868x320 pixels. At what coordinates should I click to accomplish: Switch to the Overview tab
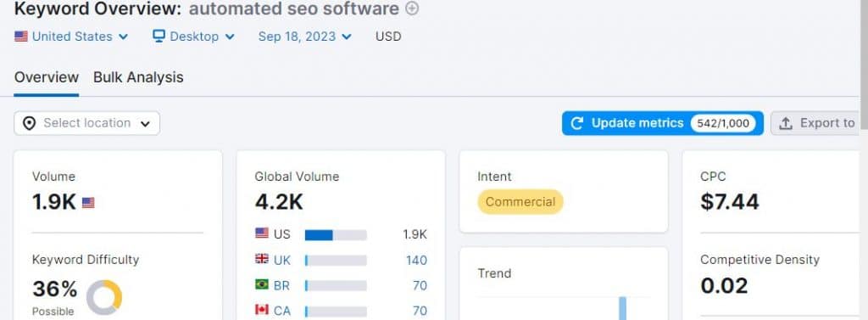[47, 77]
